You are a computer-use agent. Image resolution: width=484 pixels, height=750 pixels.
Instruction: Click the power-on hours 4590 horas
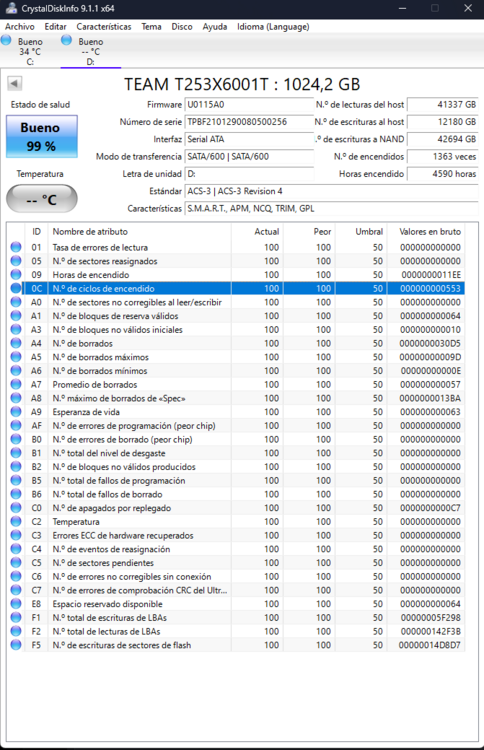click(x=443, y=174)
